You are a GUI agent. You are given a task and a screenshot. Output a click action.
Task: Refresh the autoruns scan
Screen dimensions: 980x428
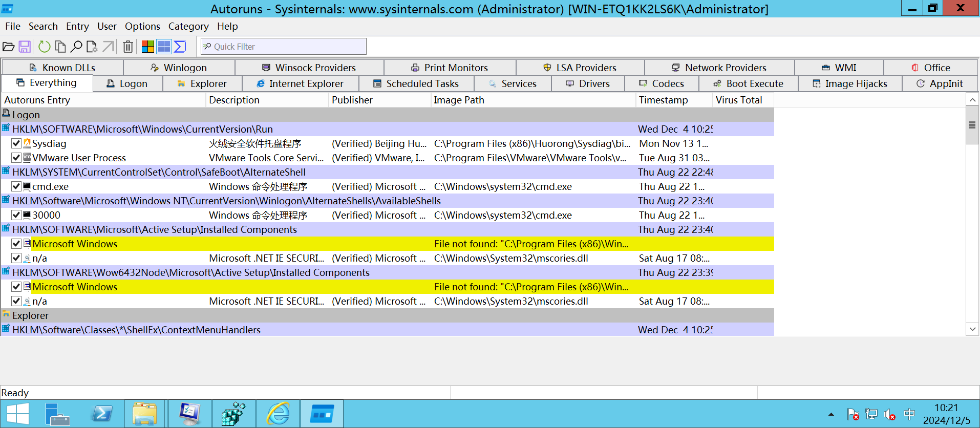(x=45, y=47)
